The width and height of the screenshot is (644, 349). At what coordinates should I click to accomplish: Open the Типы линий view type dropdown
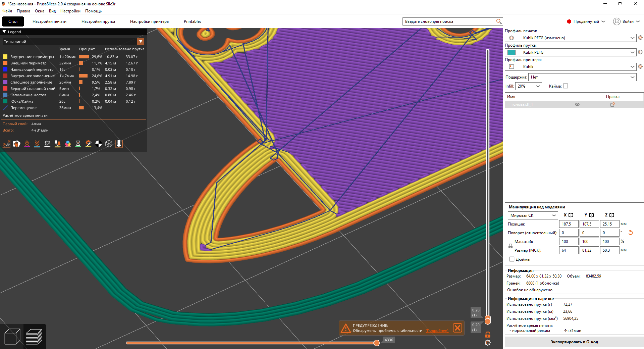pyautogui.click(x=73, y=42)
